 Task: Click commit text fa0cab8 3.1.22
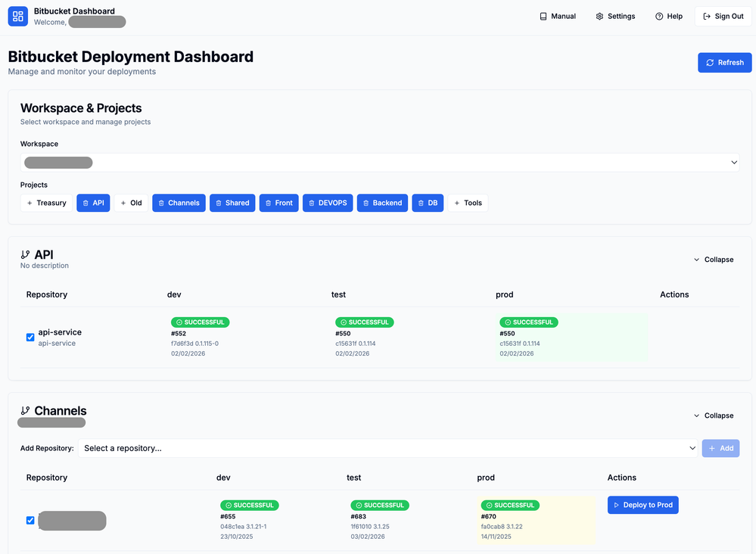click(502, 527)
